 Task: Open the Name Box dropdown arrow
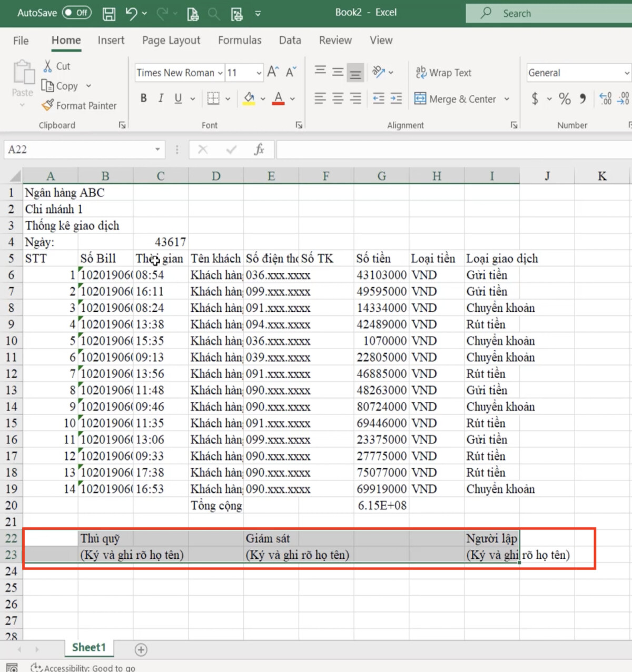[157, 150]
